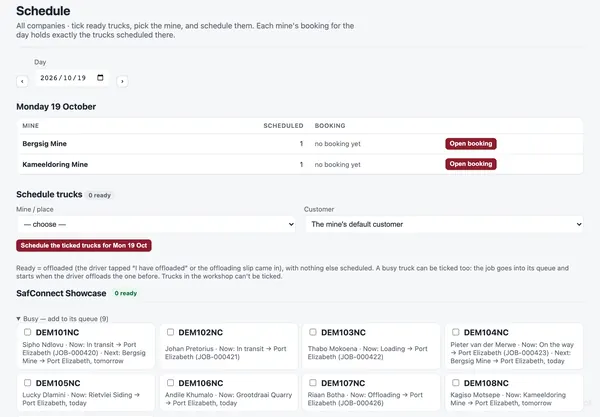
Task: Tick the DEM106NC truck checkbox
Action: coord(170,383)
